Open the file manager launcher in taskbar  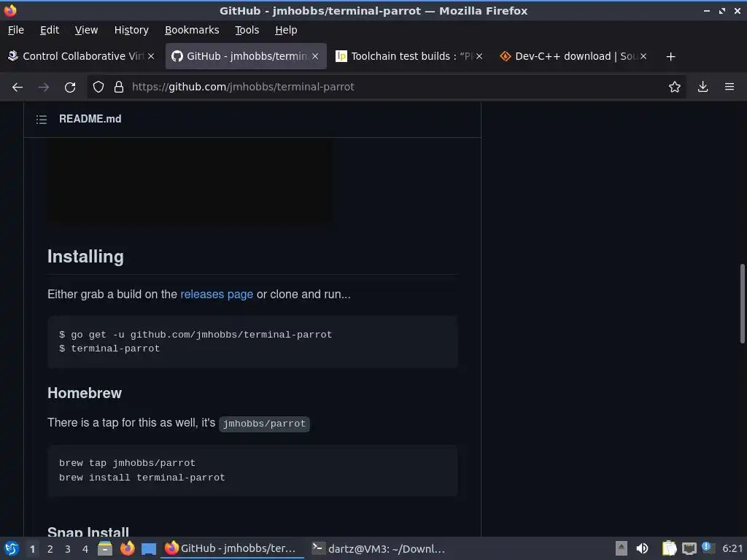[x=105, y=548]
